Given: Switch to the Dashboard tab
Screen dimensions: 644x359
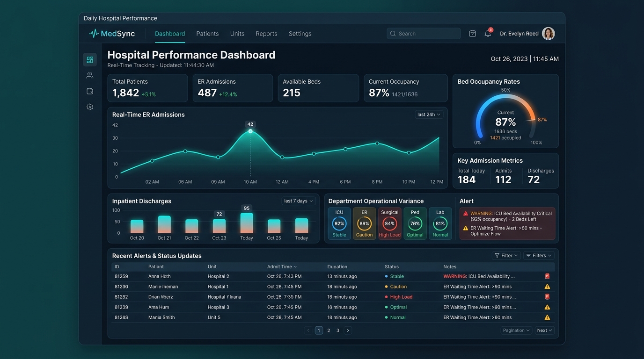Looking at the screenshot, I should pos(170,34).
